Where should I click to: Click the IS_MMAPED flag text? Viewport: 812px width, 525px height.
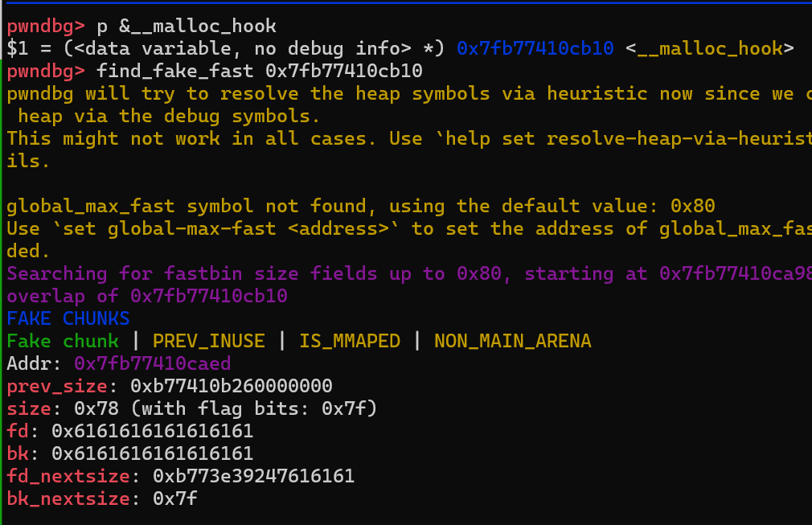pos(350,341)
